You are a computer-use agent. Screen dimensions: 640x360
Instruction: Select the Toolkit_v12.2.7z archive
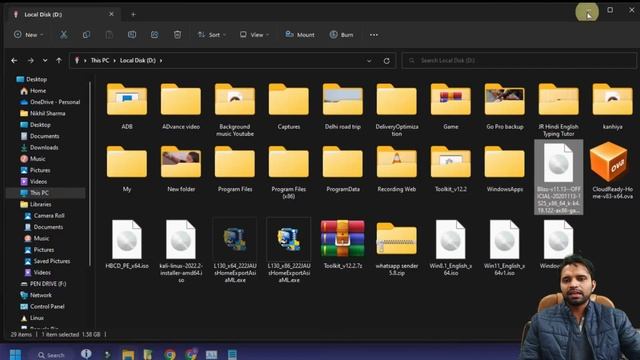click(x=342, y=244)
